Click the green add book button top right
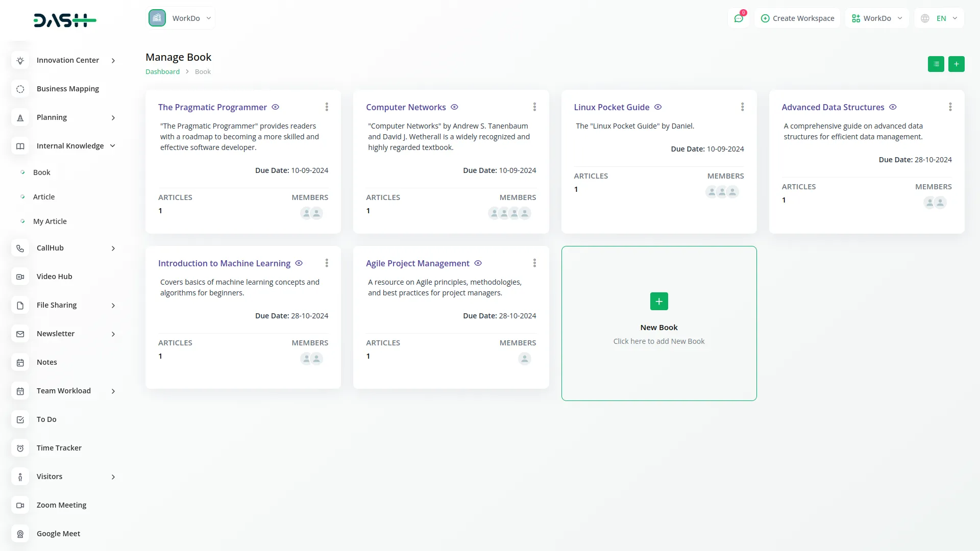Image resolution: width=980 pixels, height=551 pixels. tap(956, 64)
